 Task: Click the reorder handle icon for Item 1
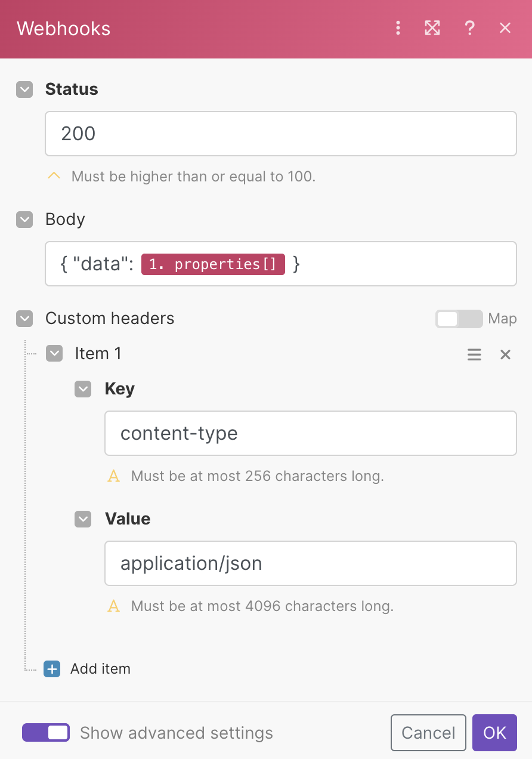(474, 354)
